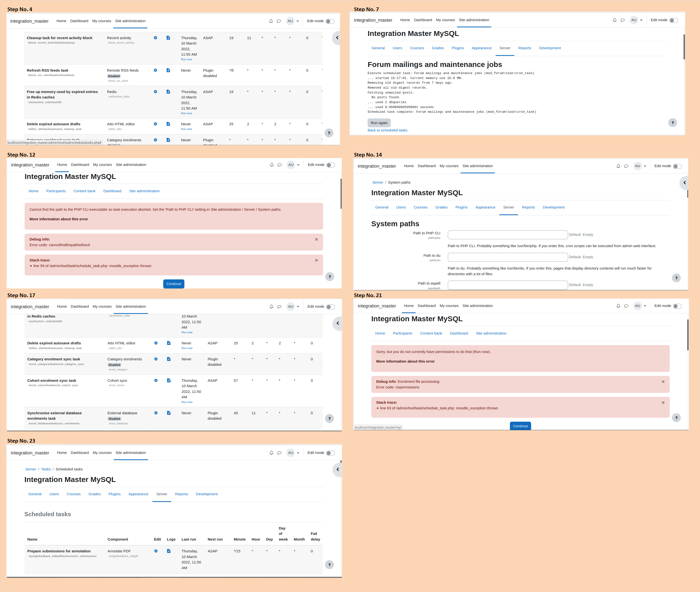Viewport: 700px width, 592px height.
Task: Turn on Edit mode in Step 23 panel
Action: tap(331, 453)
